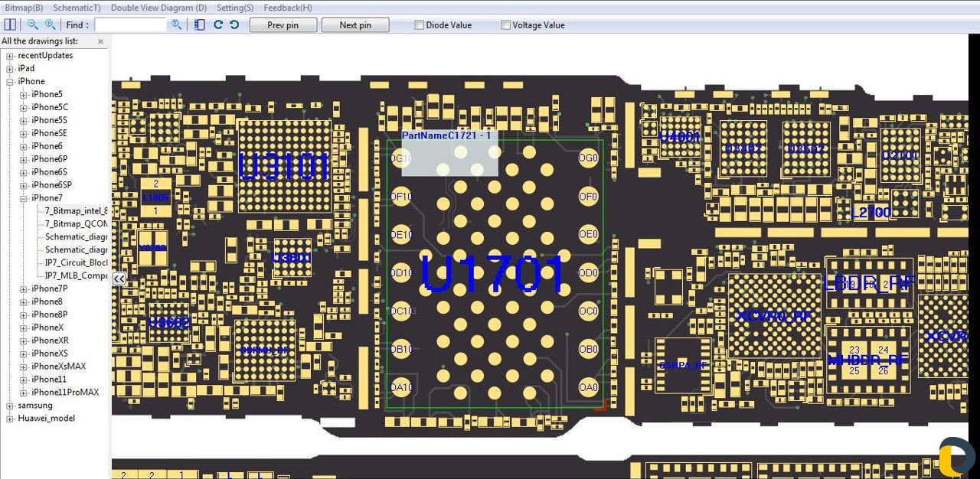Open the IP7_Circuit_Block drawing

pyautogui.click(x=77, y=263)
